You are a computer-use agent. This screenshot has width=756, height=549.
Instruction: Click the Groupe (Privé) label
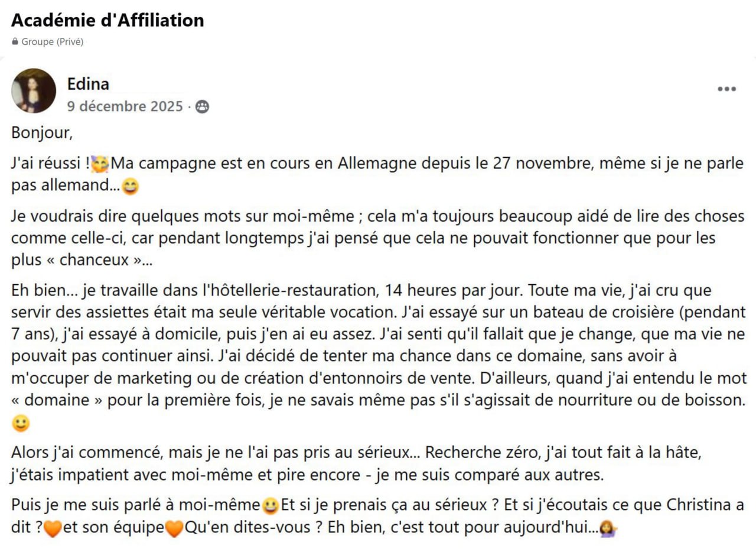click(53, 42)
